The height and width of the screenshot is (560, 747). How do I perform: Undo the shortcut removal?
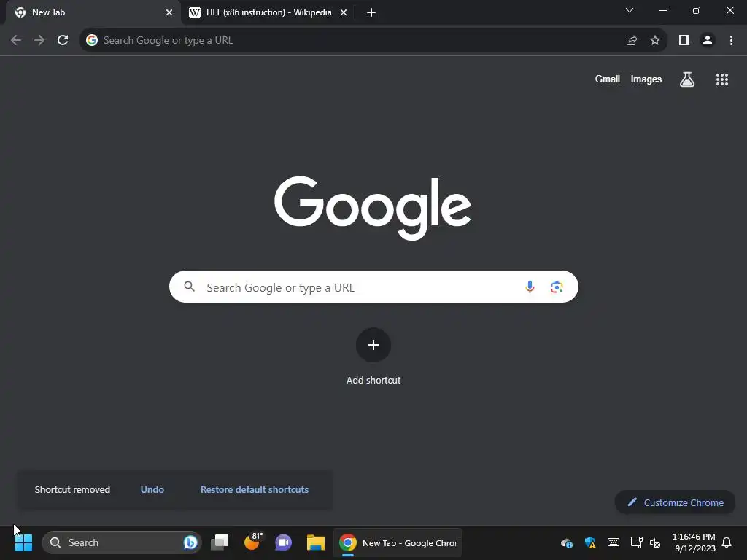coord(152,489)
